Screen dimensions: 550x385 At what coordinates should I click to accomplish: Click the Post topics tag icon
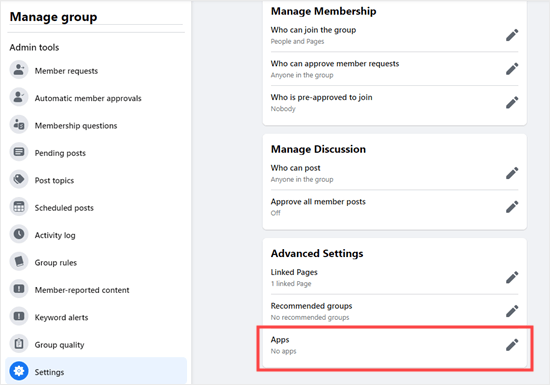pyautogui.click(x=19, y=179)
